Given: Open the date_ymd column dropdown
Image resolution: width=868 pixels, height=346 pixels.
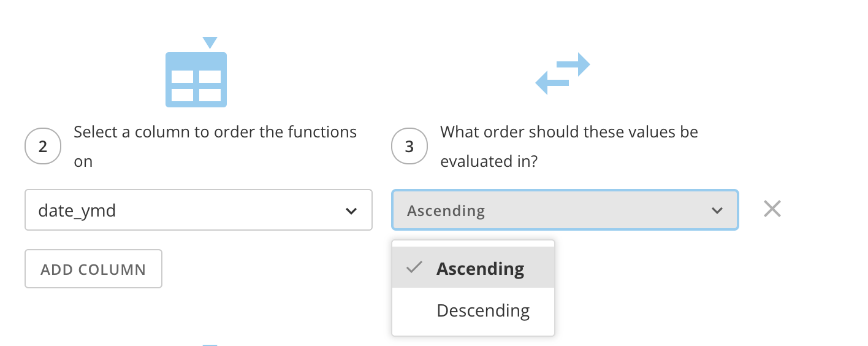Looking at the screenshot, I should 198,210.
